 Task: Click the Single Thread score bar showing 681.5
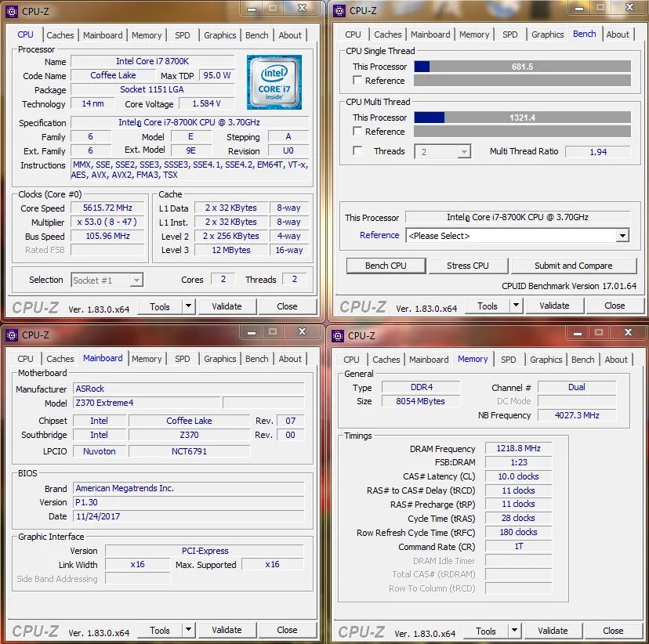522,67
